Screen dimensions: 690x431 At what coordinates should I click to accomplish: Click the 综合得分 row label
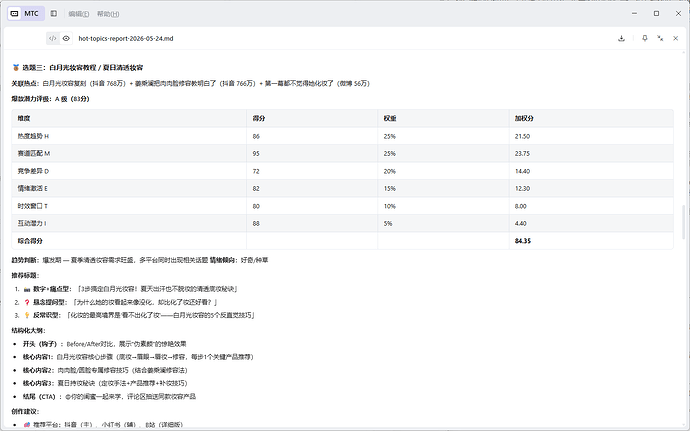(x=30, y=241)
